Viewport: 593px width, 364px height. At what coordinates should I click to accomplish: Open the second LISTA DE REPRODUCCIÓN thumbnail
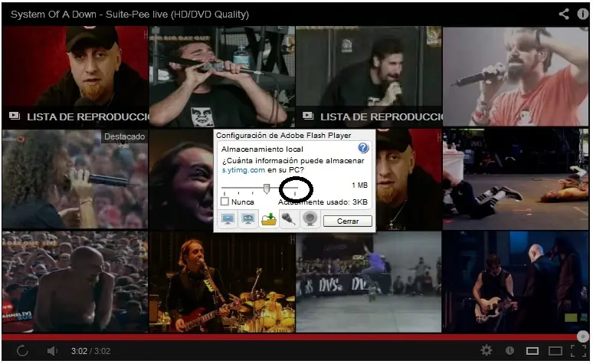point(369,77)
